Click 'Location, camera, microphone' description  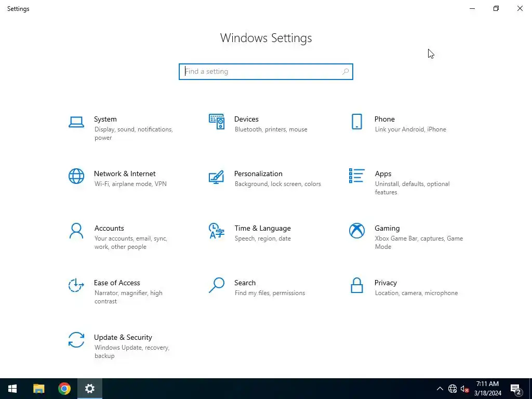pyautogui.click(x=416, y=293)
